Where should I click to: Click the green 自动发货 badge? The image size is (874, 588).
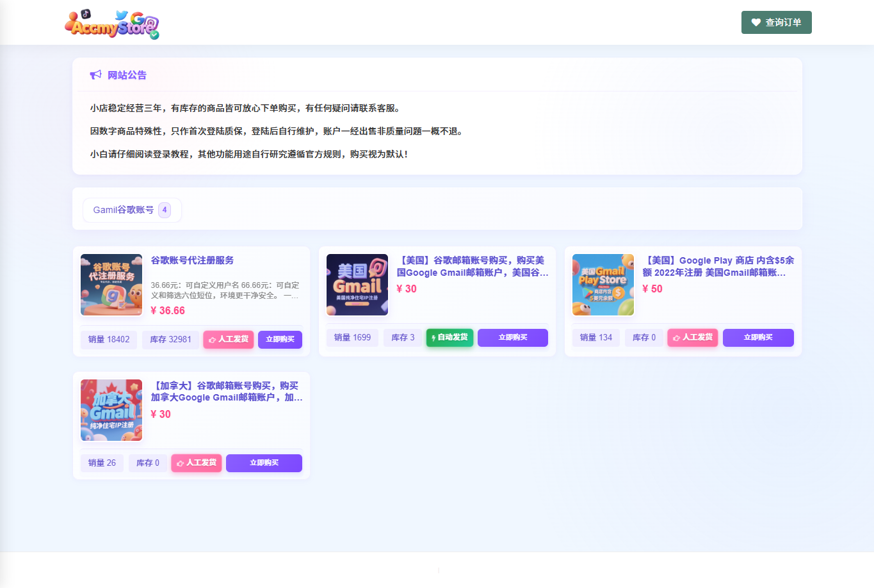pos(449,337)
